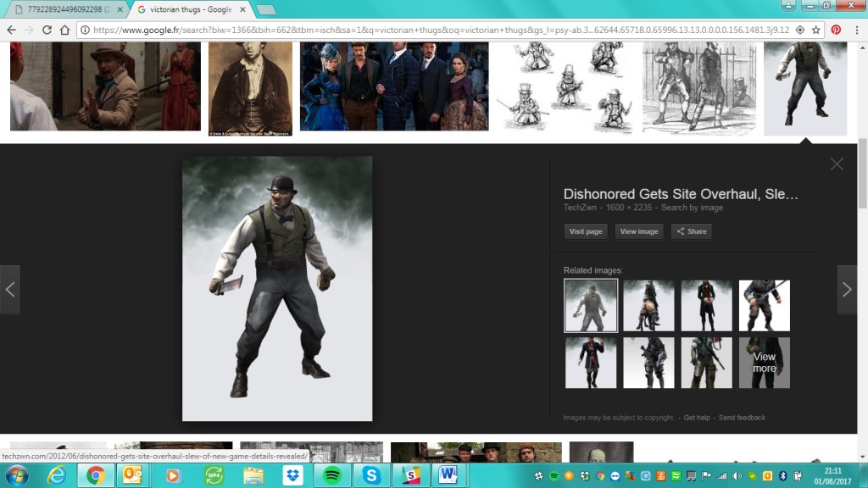Click the Bluetooth tray icon
The image size is (868, 488).
pyautogui.click(x=782, y=476)
